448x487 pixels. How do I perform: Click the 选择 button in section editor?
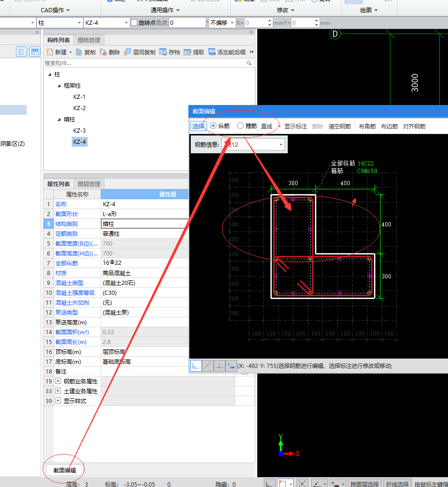pos(198,126)
